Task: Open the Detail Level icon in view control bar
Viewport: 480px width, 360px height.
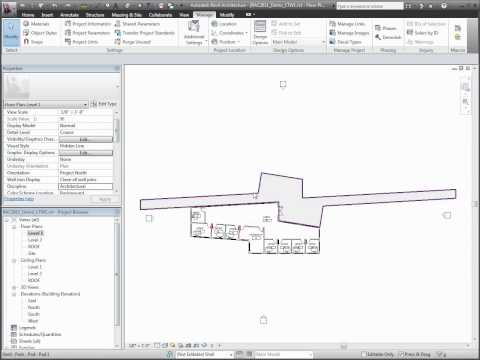Action: [x=158, y=346]
